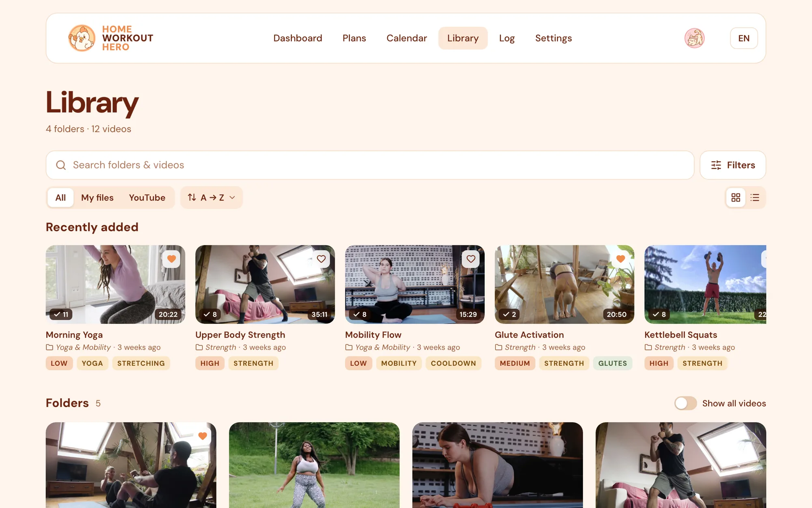Click the completed count badge on Morning Yoga
This screenshot has width=812, height=508.
tap(61, 314)
